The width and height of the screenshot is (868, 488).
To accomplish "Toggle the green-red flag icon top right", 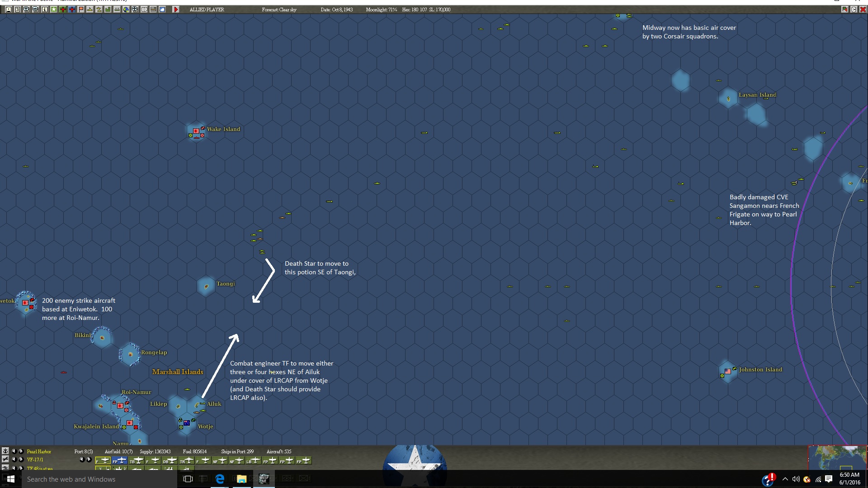I will click(844, 9).
